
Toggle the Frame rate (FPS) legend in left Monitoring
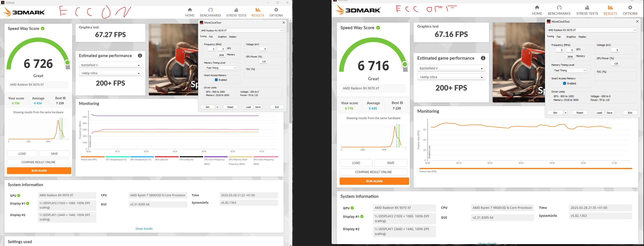tap(92, 158)
